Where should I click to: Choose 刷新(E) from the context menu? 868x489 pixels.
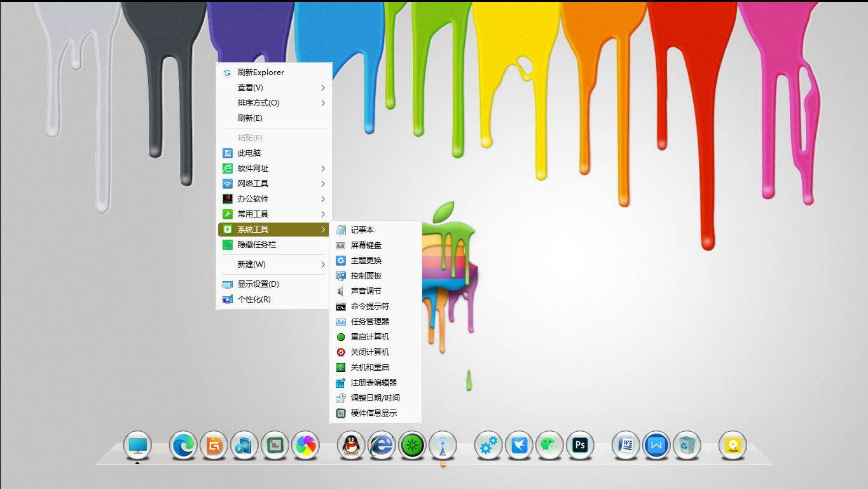pyautogui.click(x=273, y=118)
